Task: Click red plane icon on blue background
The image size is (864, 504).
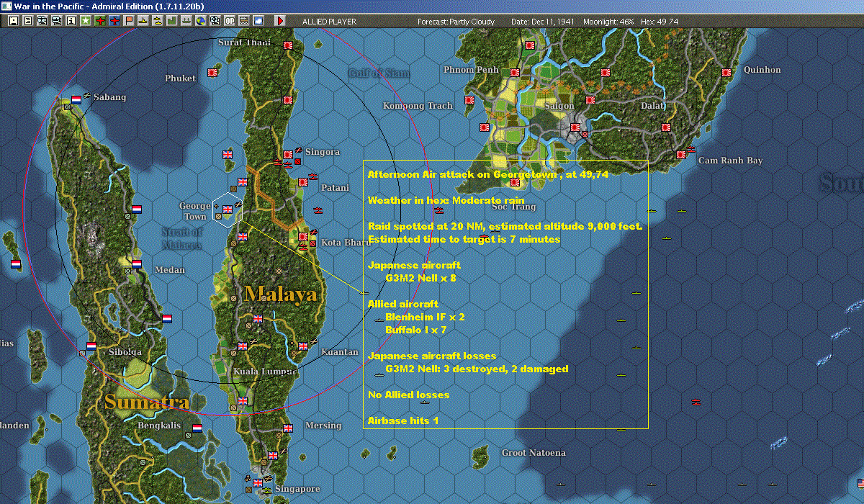Action: click(114, 21)
